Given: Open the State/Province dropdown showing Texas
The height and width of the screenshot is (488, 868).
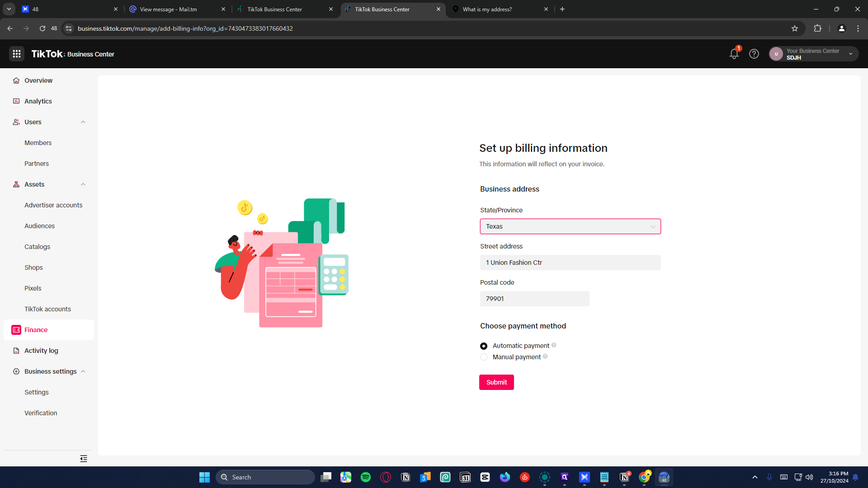Looking at the screenshot, I should pyautogui.click(x=570, y=226).
